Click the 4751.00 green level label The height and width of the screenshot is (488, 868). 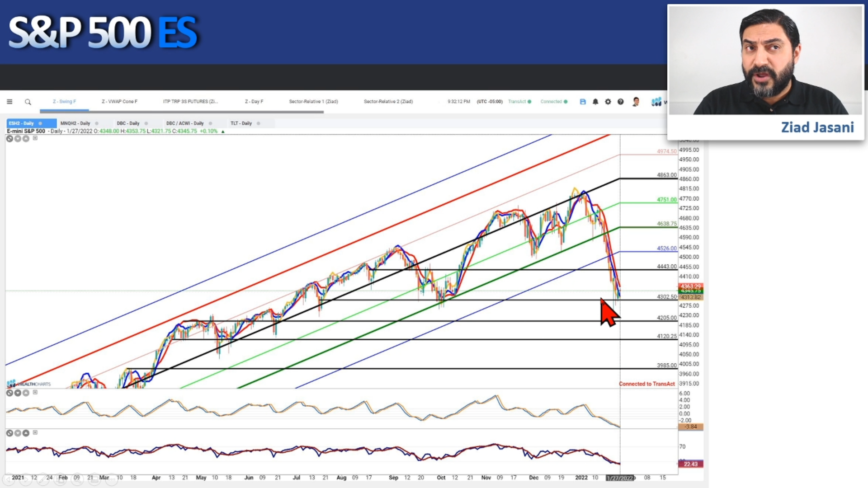pyautogui.click(x=667, y=199)
